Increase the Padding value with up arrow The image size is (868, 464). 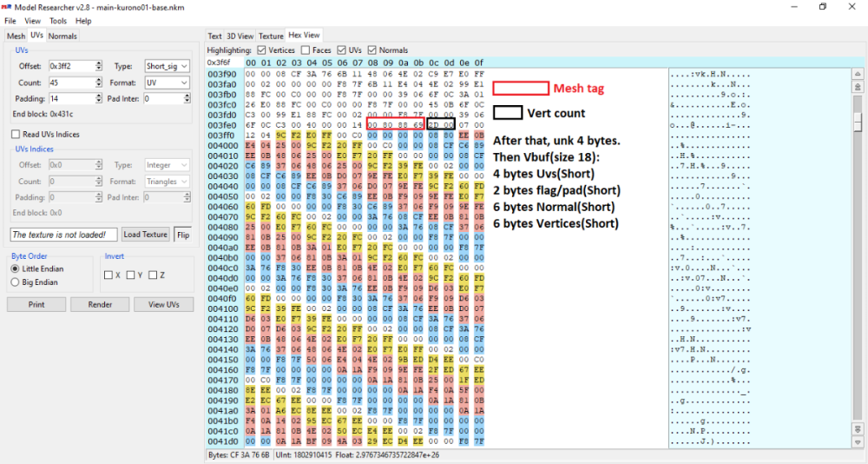pos(98,96)
